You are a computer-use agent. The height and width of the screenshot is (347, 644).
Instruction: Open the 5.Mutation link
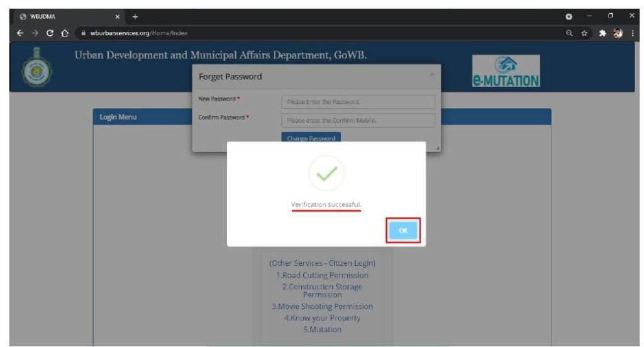click(323, 329)
